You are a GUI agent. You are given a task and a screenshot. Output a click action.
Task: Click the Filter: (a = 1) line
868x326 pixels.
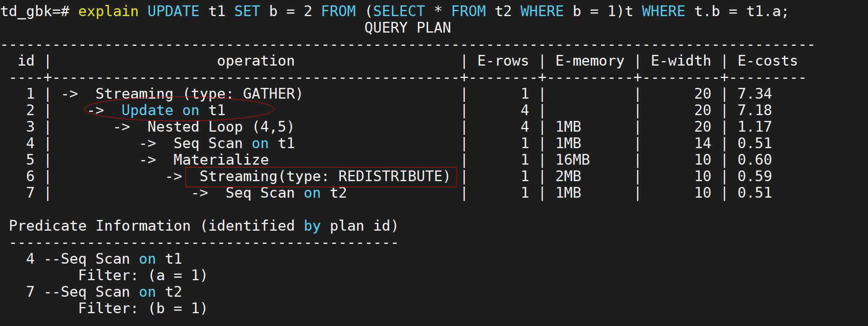point(143,276)
